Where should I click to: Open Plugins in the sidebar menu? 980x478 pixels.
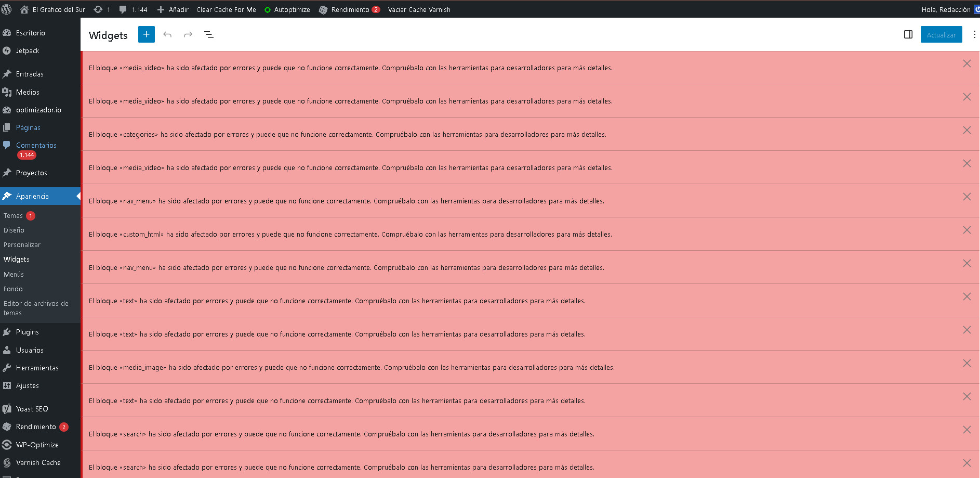27,332
